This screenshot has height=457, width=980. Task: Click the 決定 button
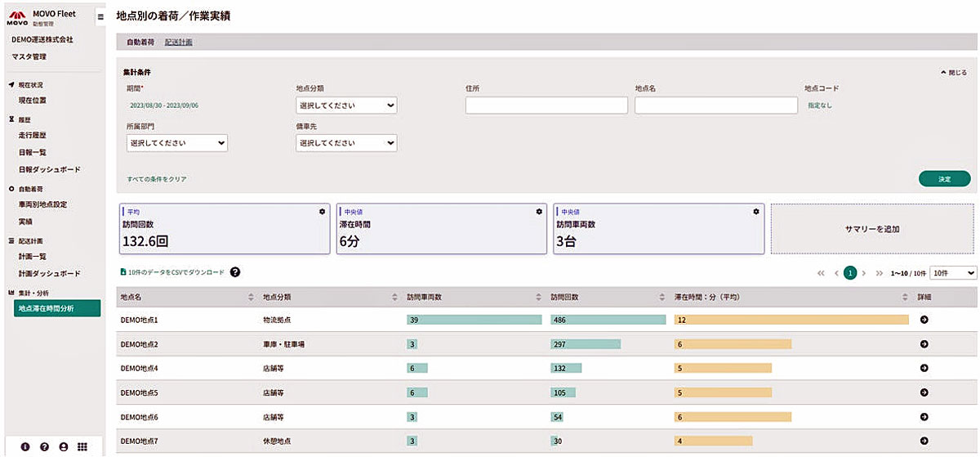pyautogui.click(x=944, y=178)
